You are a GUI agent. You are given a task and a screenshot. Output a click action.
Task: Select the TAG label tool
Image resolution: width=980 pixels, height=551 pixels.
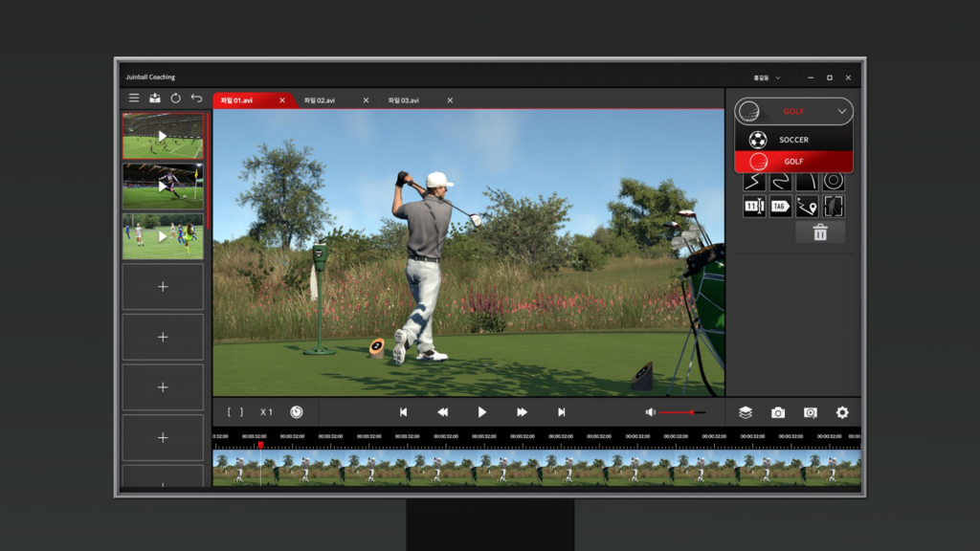click(x=781, y=207)
